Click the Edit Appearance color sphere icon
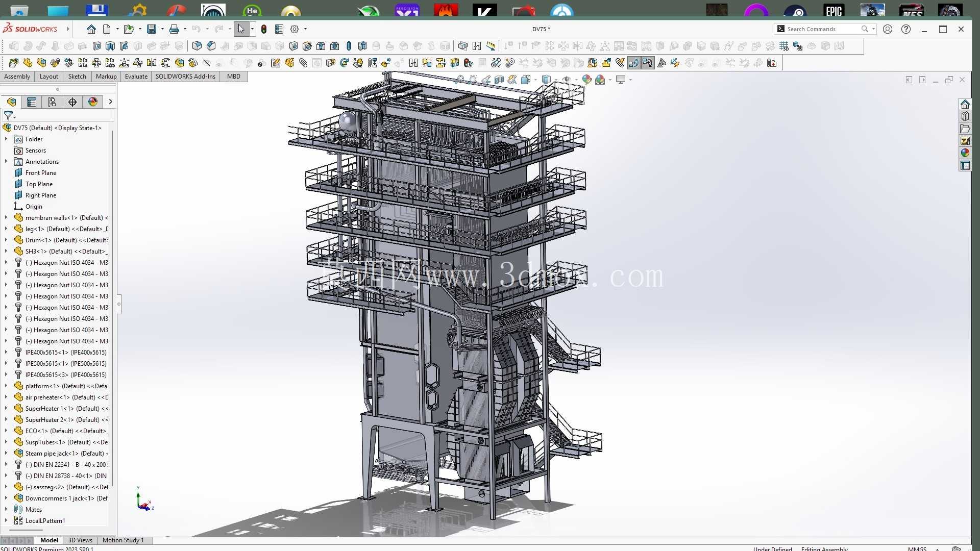Screen dimensions: 980x551 [x=587, y=80]
